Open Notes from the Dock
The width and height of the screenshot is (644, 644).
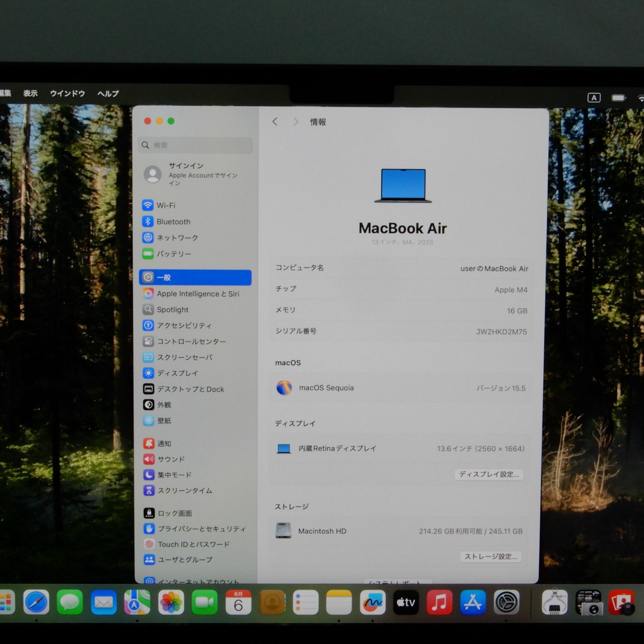339,602
